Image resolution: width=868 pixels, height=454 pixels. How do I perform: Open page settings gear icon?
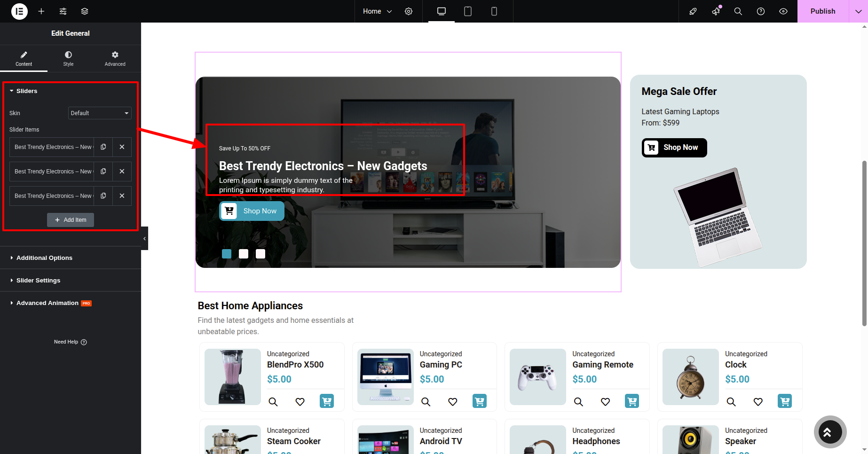tap(409, 11)
